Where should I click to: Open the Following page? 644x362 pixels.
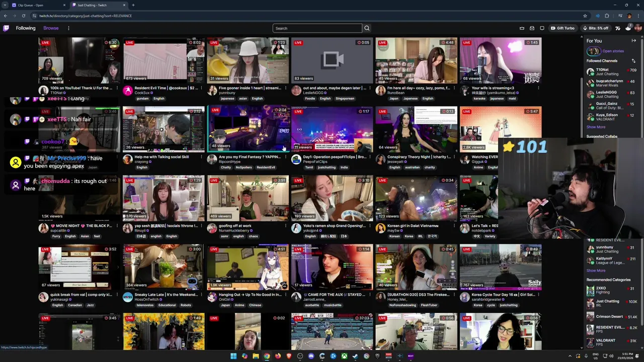click(x=26, y=28)
